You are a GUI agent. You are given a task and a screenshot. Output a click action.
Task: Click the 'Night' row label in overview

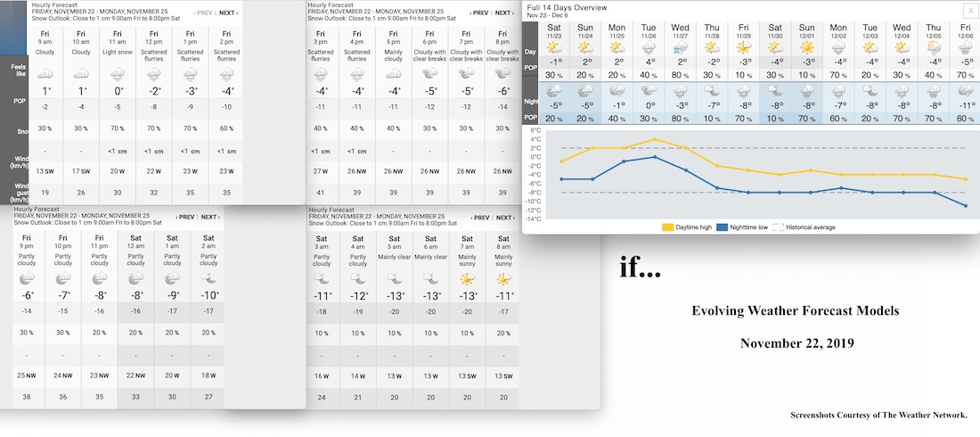(x=529, y=101)
